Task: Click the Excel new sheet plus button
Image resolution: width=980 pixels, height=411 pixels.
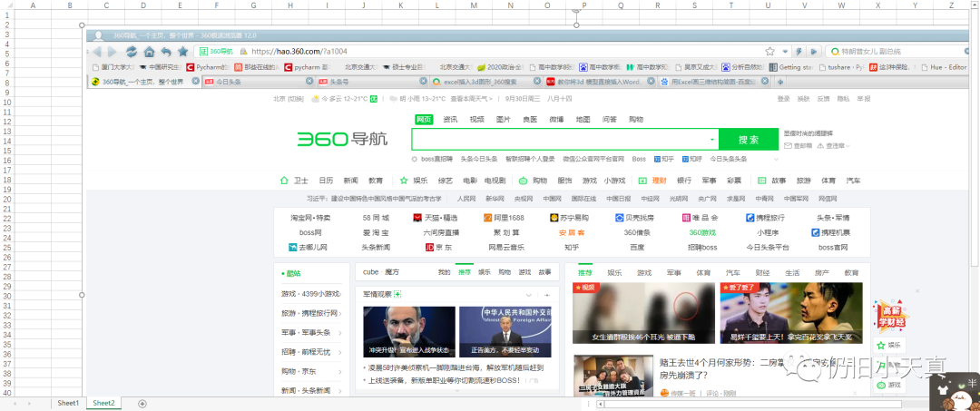Action: 142,404
